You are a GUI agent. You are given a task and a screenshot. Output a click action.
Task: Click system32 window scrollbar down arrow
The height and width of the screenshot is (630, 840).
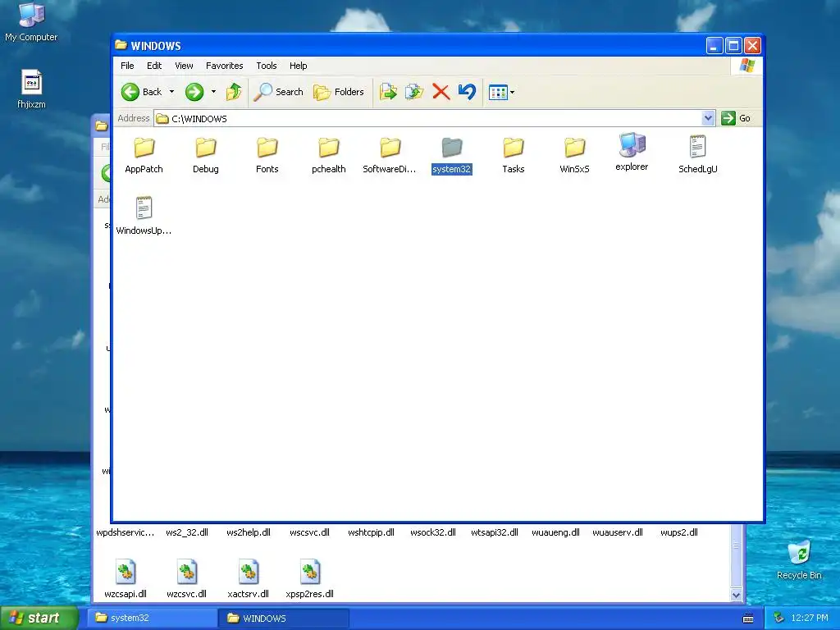click(736, 596)
